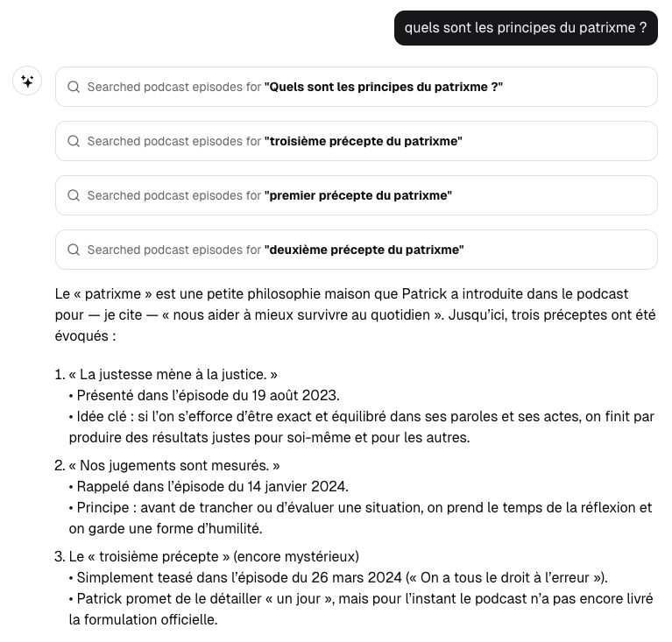The image size is (672, 642).
Task: Click the line "Présenté dans l'épisode du 19 août 2023"
Action: click(208, 395)
